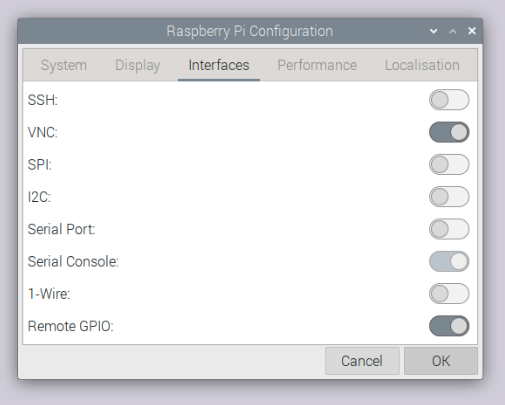
Task: Click the Raspberry Pi Configuration title bar
Action: (250, 31)
